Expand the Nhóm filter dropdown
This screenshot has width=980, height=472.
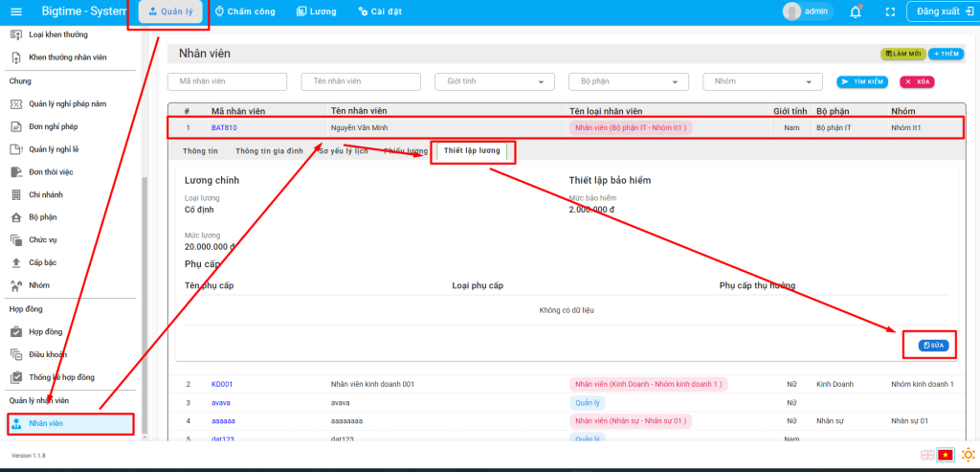[x=762, y=82]
